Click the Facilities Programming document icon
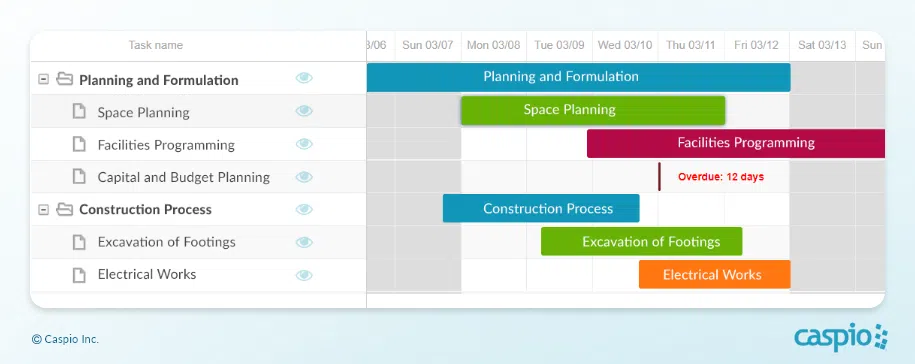This screenshot has height=364, width=915. click(x=79, y=144)
